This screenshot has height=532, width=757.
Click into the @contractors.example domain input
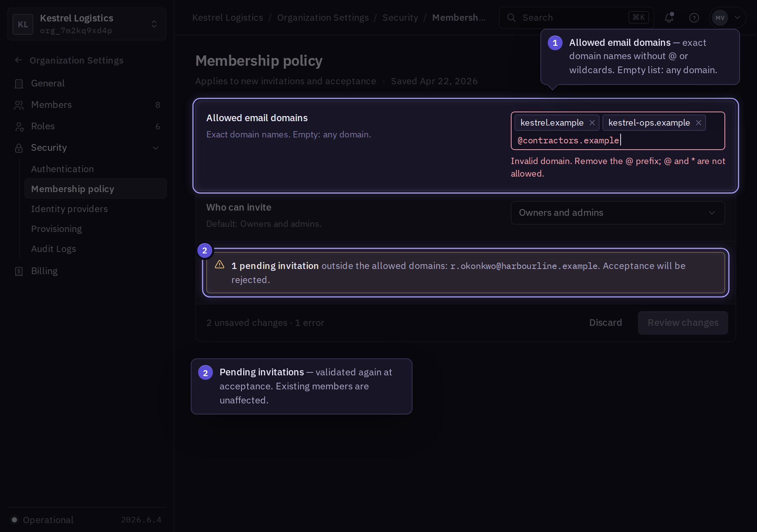[617, 140]
